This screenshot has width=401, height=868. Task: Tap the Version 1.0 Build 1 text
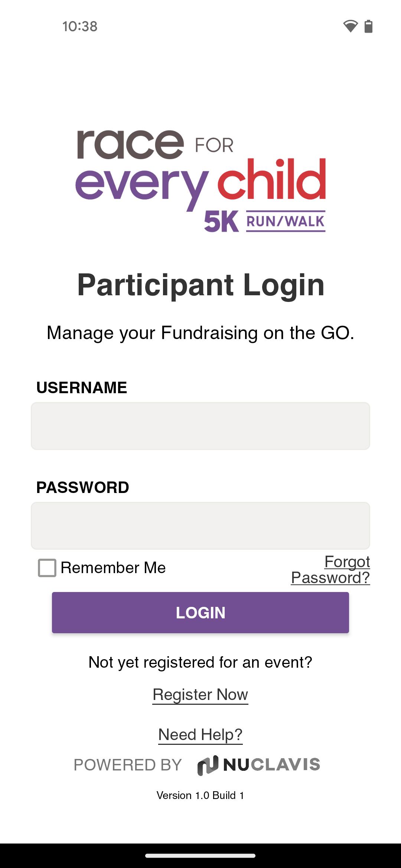(x=200, y=795)
